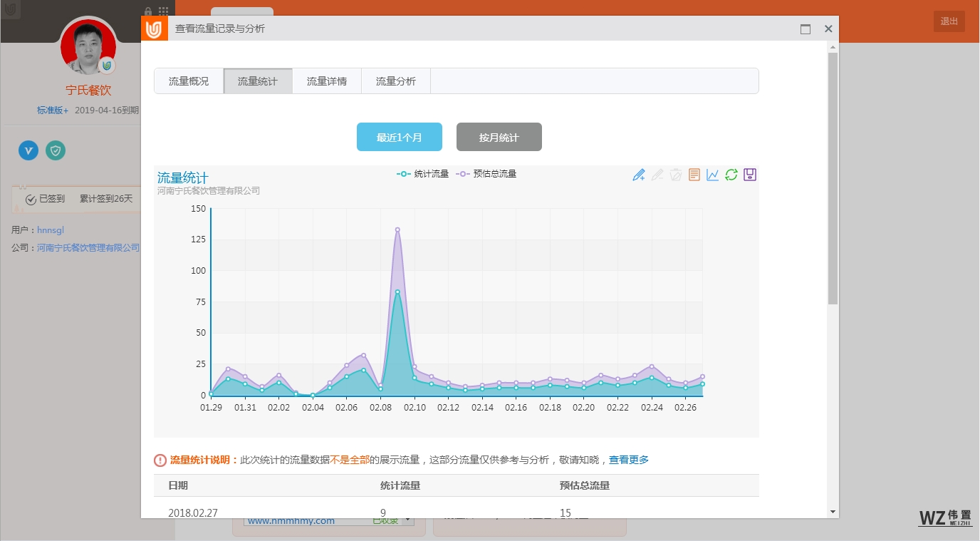
Task: Switch to the 流量概况 tab
Action: point(189,81)
